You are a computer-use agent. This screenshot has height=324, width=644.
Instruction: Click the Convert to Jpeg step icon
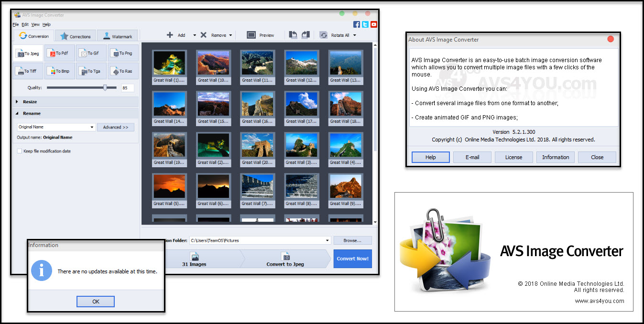[x=285, y=257]
